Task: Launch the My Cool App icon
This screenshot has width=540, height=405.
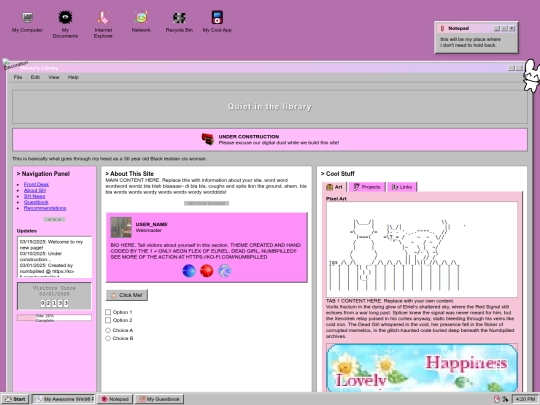Action: [217, 22]
